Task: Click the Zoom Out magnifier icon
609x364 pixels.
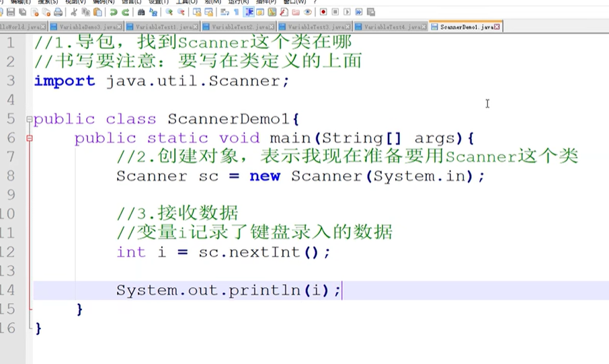Action: tap(181, 12)
